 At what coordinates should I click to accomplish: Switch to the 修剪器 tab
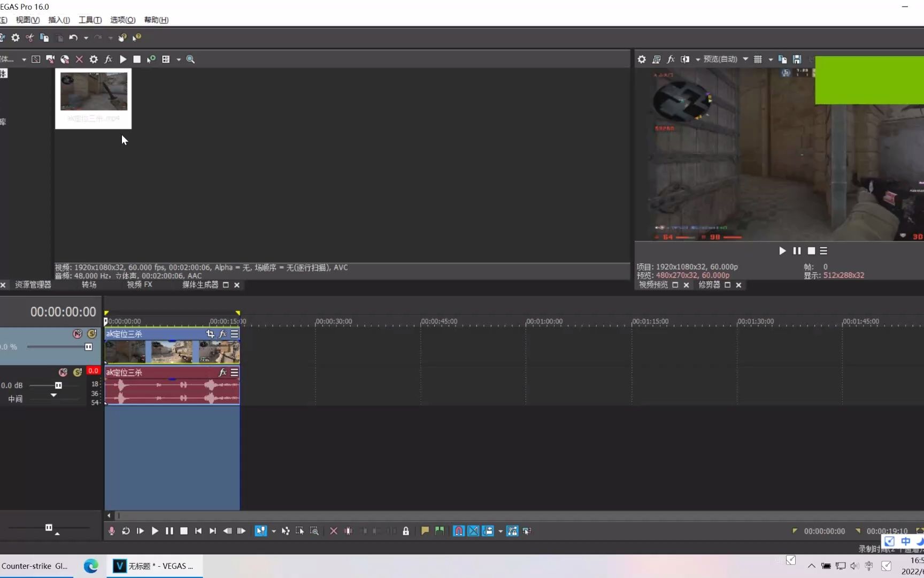coord(709,285)
